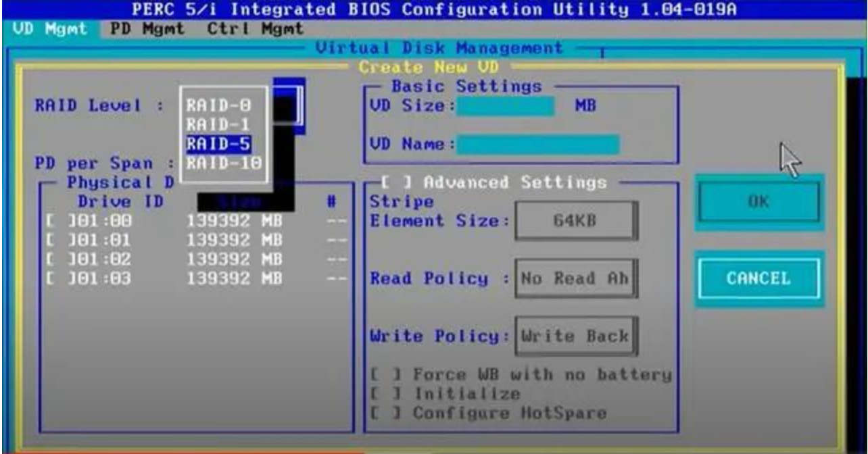Click the RAID Level label
Image resolution: width=868 pixels, height=454 pixels.
pos(99,106)
